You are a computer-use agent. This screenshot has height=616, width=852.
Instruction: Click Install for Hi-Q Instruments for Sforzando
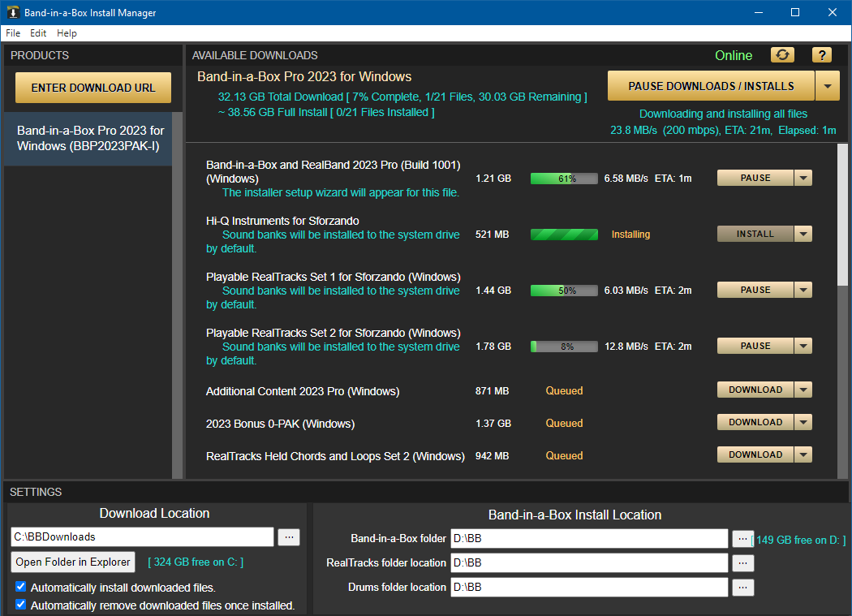[755, 234]
